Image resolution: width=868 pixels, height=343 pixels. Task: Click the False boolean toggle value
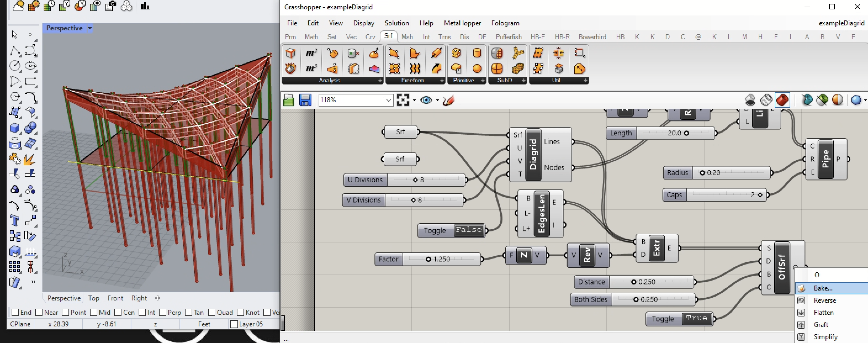pos(469,230)
